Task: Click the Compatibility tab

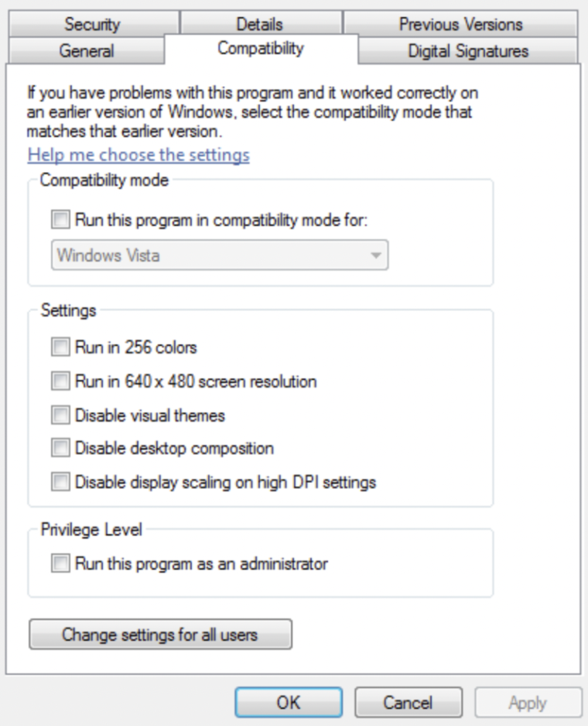Action: point(261,49)
